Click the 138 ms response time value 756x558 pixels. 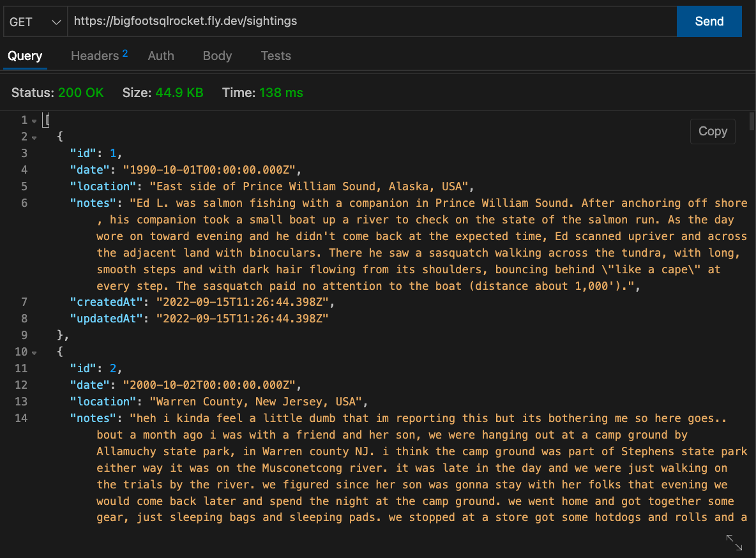click(281, 93)
